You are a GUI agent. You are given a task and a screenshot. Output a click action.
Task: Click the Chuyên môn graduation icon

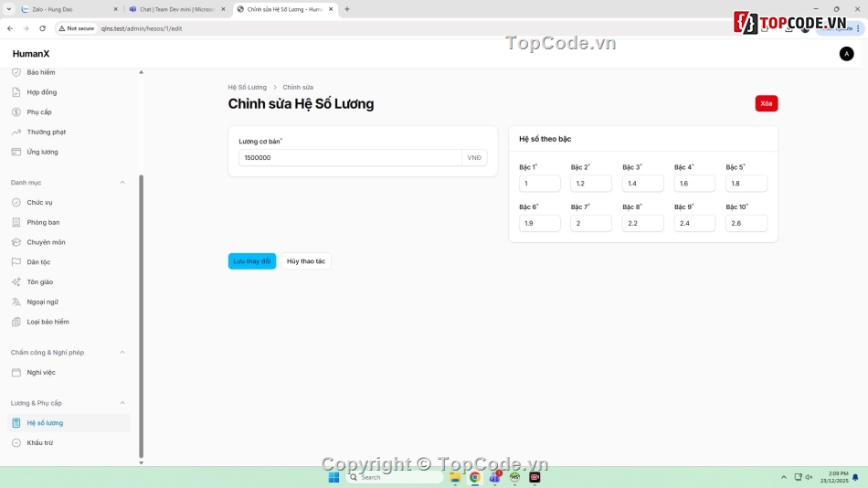pyautogui.click(x=16, y=242)
